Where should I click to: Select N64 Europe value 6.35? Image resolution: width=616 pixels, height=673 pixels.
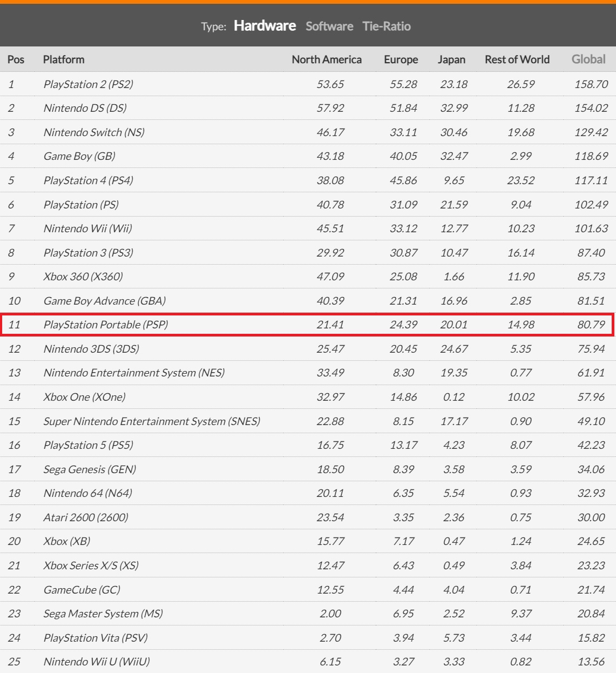[x=404, y=493]
